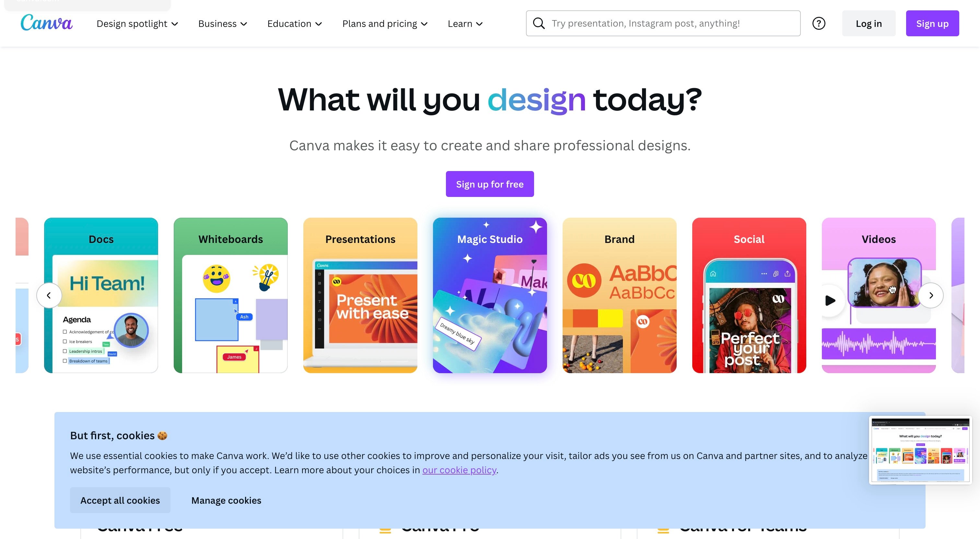Image resolution: width=980 pixels, height=539 pixels.
Task: Click the Sign up for free button
Action: pyautogui.click(x=490, y=184)
